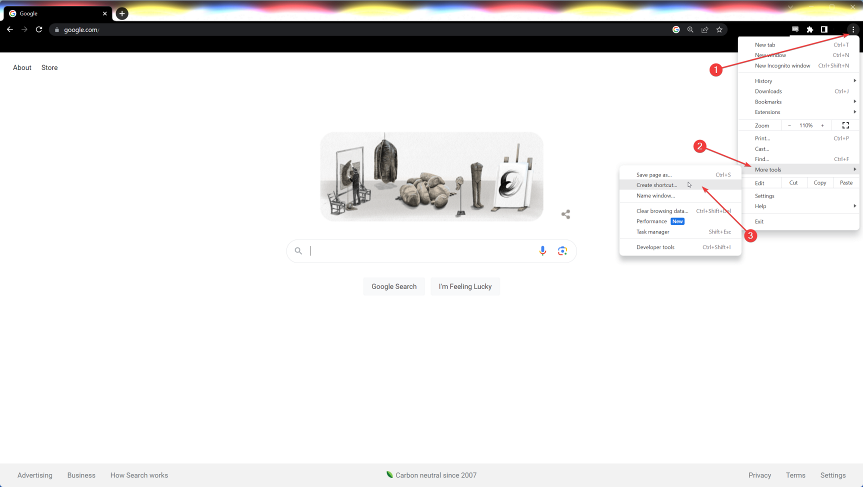Screen dimensions: 863x487
Task: Select Save page as
Action: point(680,174)
